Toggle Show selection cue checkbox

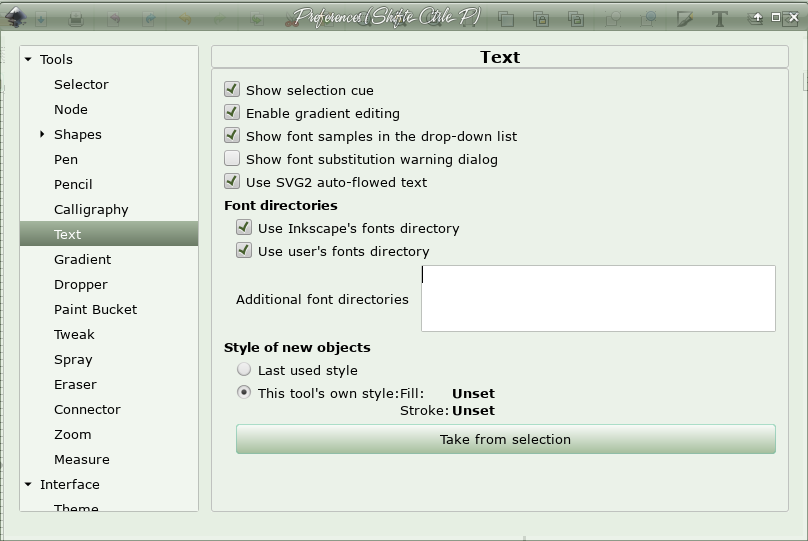[232, 90]
